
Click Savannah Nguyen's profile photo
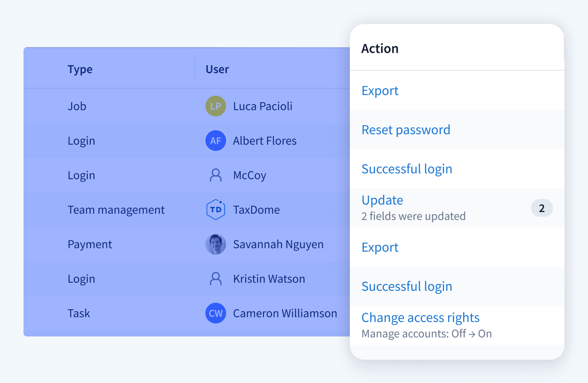click(216, 244)
